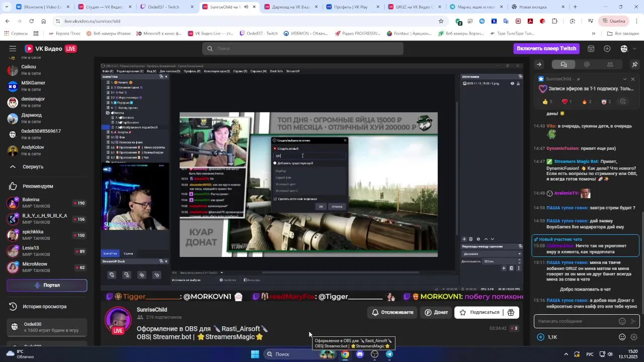Switch to the chat participants tab
Viewport: 644px width, 362px height.
pos(610,64)
